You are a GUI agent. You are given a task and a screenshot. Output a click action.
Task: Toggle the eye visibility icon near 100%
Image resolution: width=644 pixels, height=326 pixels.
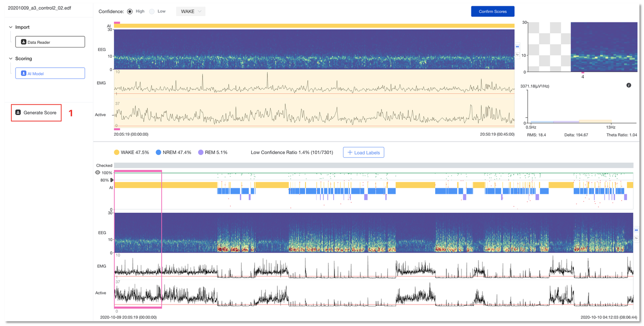[x=97, y=172]
